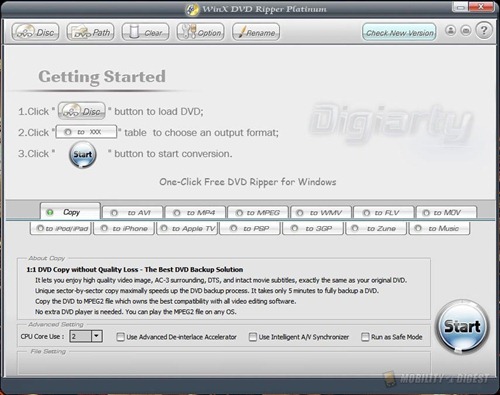Choose the to iPhone output option
500x395 pixels.
click(x=124, y=229)
